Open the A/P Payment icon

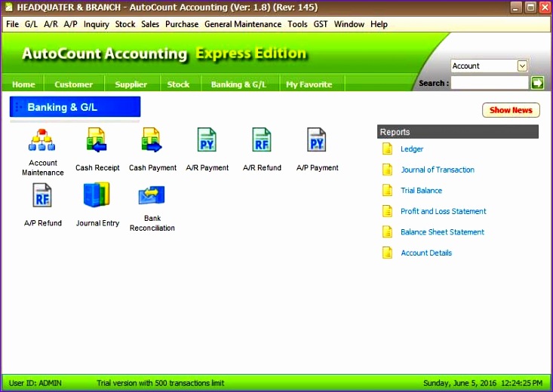tap(317, 139)
